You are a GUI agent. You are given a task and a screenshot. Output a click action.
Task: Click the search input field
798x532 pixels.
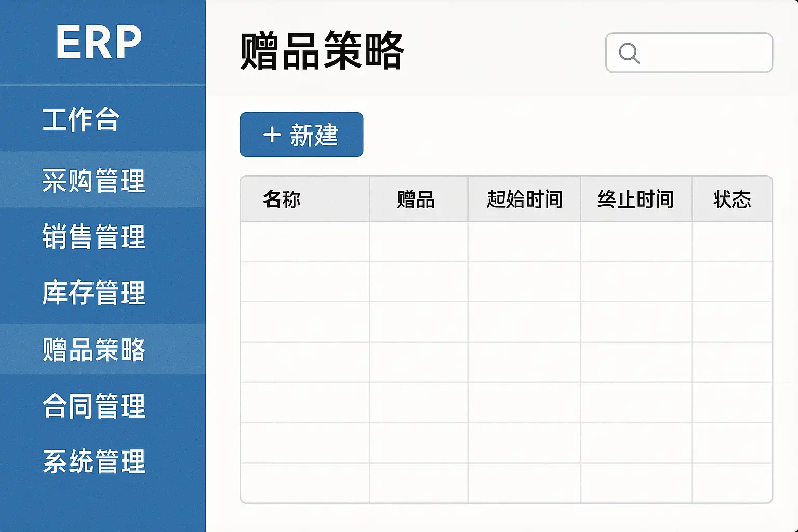point(689,53)
